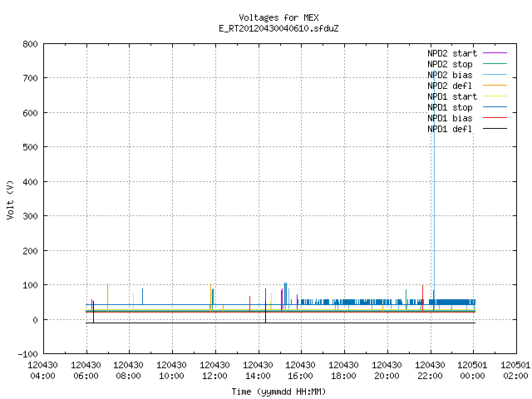The width and height of the screenshot is (532, 399).
Task: Click the dark blue spike near 08:40
Action: 142,297
